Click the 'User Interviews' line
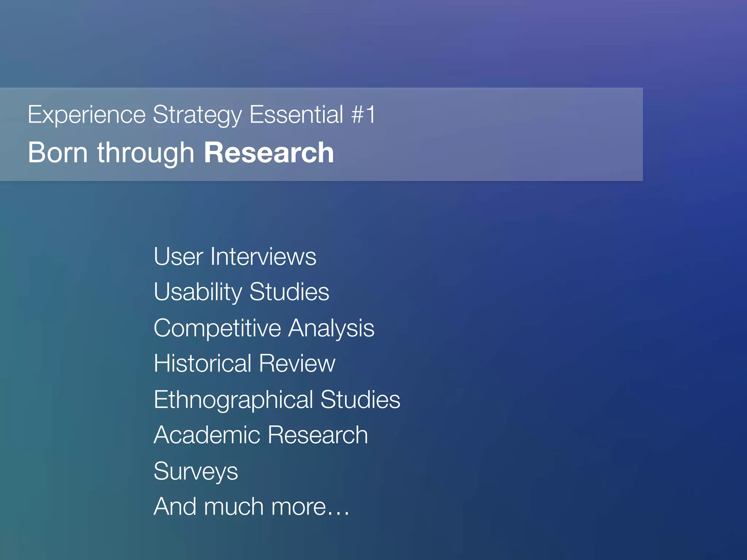The height and width of the screenshot is (560, 747). point(235,256)
